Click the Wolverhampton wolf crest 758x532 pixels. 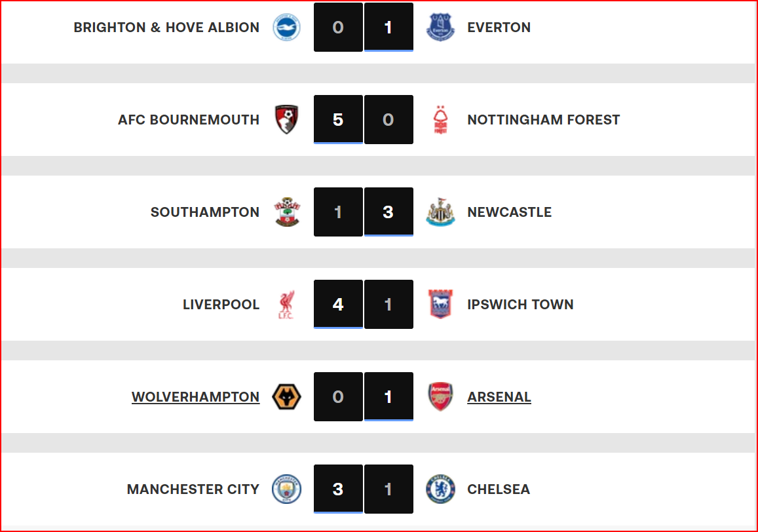(x=286, y=397)
